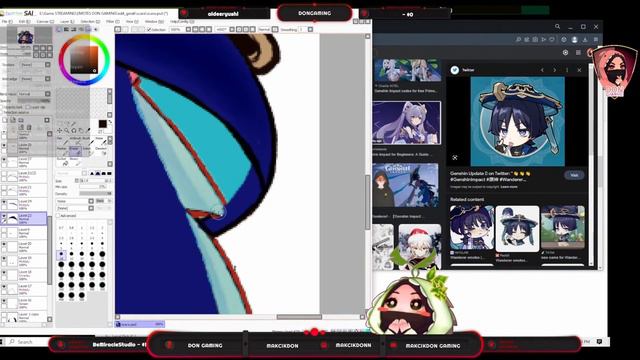Screen dimensions: 640x360
Task: Open the rotation angle dropdown in toolbar
Action: [x=232, y=29]
